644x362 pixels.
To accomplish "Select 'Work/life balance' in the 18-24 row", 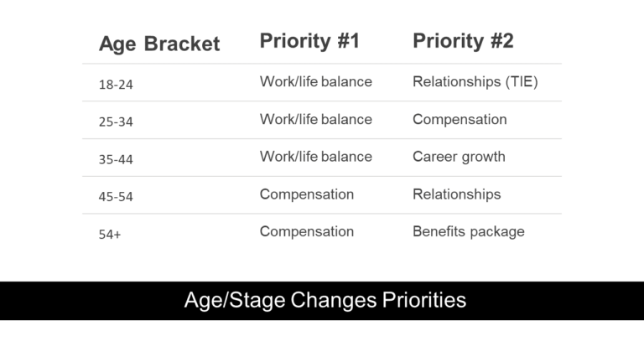I will pyautogui.click(x=315, y=81).
